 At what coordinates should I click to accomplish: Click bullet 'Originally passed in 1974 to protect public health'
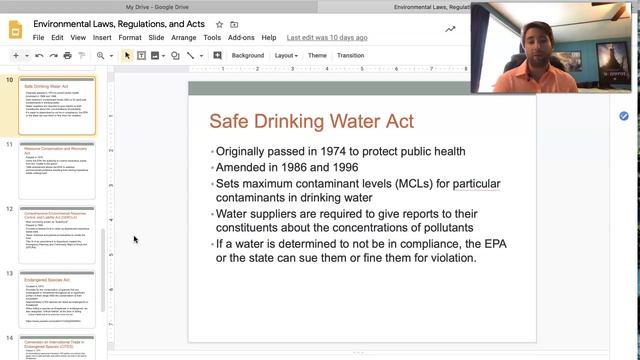point(340,151)
